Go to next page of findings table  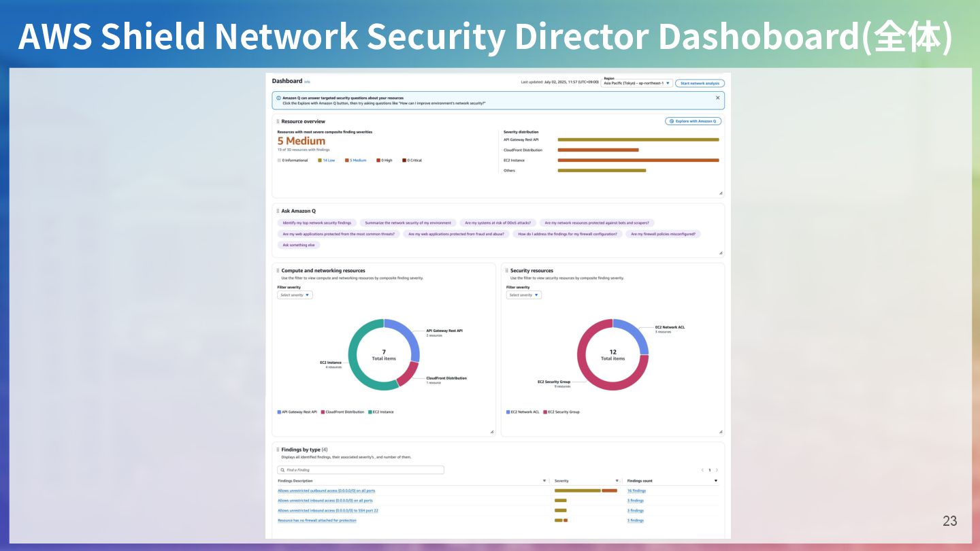pos(717,470)
